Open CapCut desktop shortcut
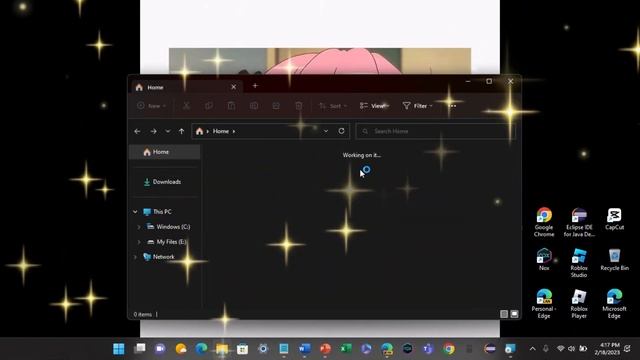640x360 pixels. coord(614,219)
